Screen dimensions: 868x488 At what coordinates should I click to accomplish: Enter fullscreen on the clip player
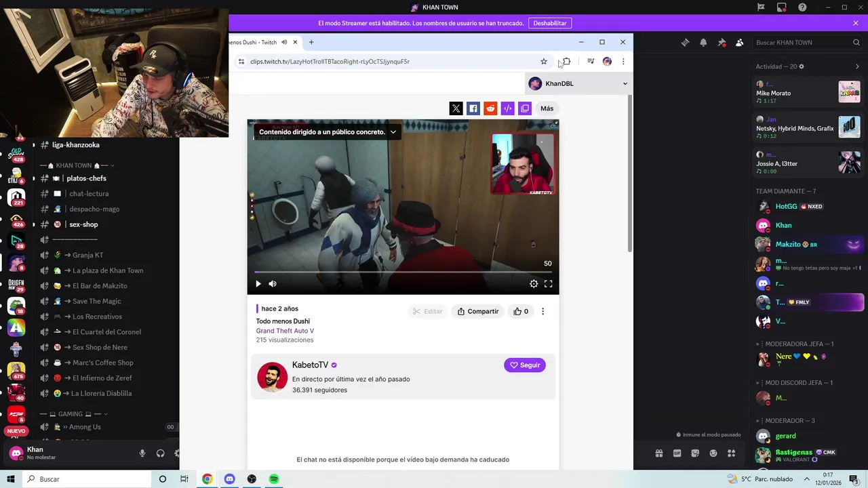(x=549, y=284)
